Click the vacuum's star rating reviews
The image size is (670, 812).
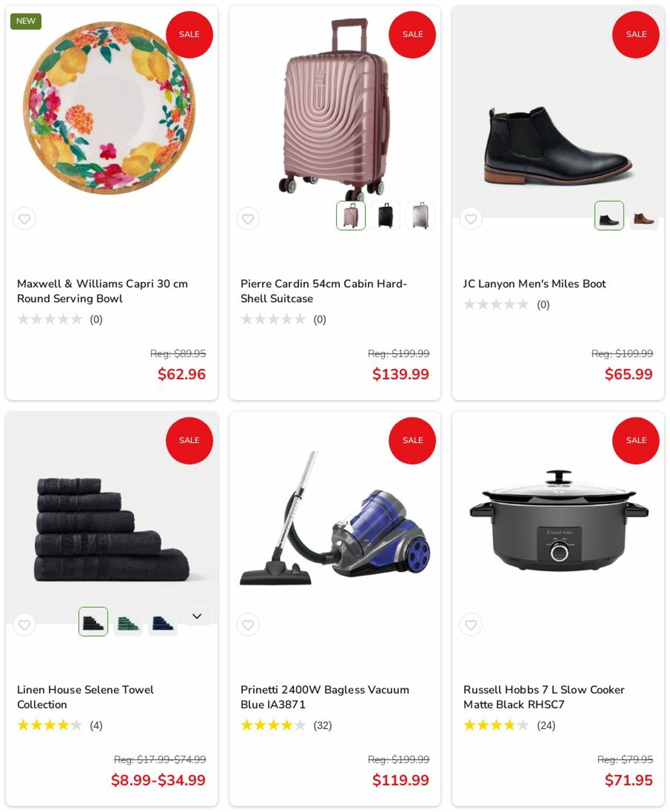(x=286, y=725)
